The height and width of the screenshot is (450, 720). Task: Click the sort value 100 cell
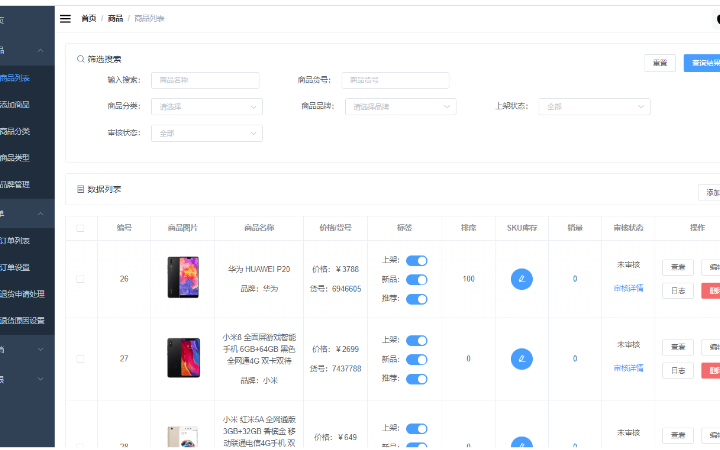coord(468,279)
